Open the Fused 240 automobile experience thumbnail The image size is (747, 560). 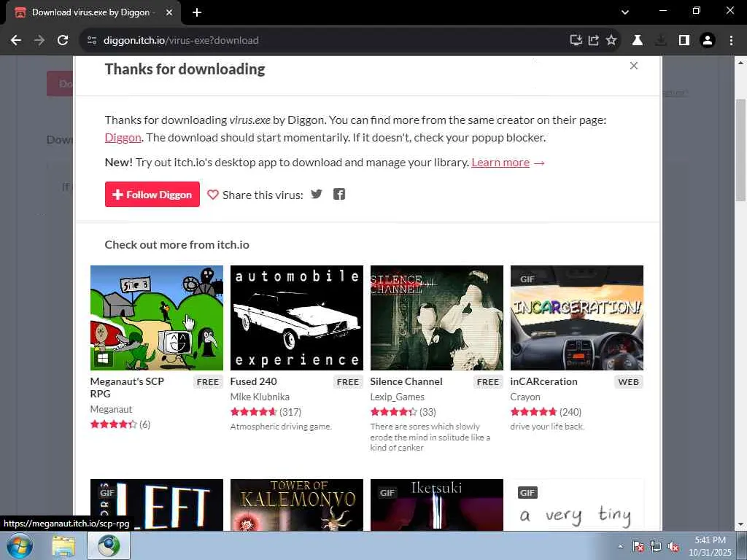coord(297,318)
